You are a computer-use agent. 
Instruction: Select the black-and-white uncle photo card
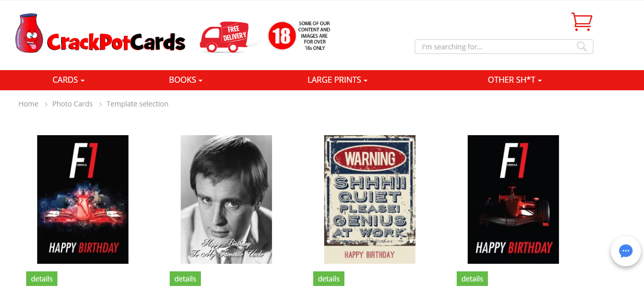[226, 199]
